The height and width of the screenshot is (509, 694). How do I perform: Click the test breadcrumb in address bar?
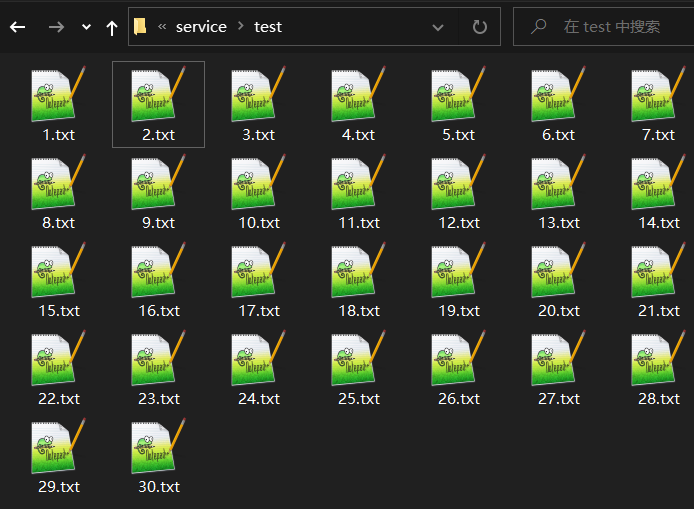pyautogui.click(x=268, y=27)
